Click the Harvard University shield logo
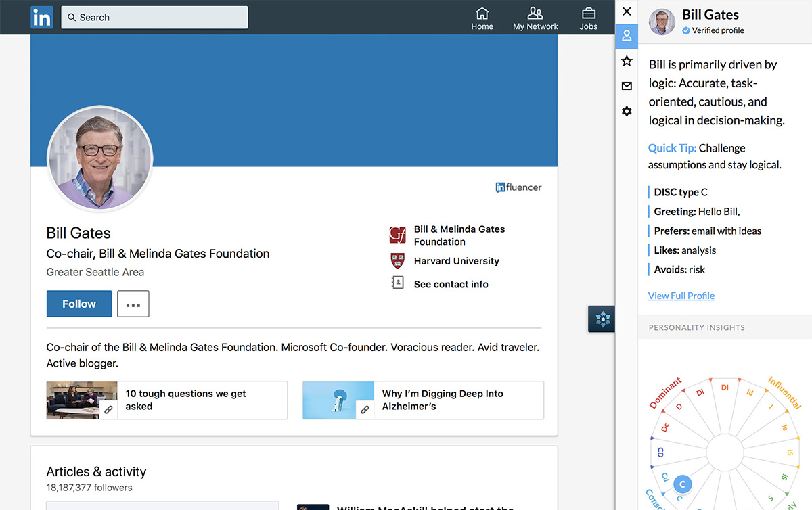 click(x=398, y=261)
